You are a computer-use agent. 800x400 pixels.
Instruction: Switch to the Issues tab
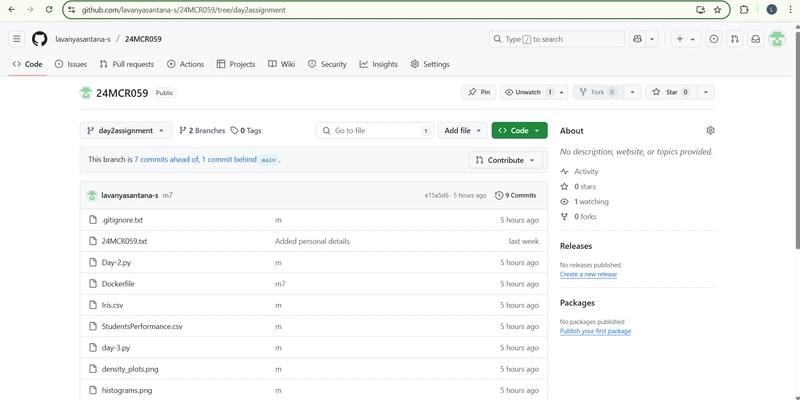pyautogui.click(x=71, y=64)
